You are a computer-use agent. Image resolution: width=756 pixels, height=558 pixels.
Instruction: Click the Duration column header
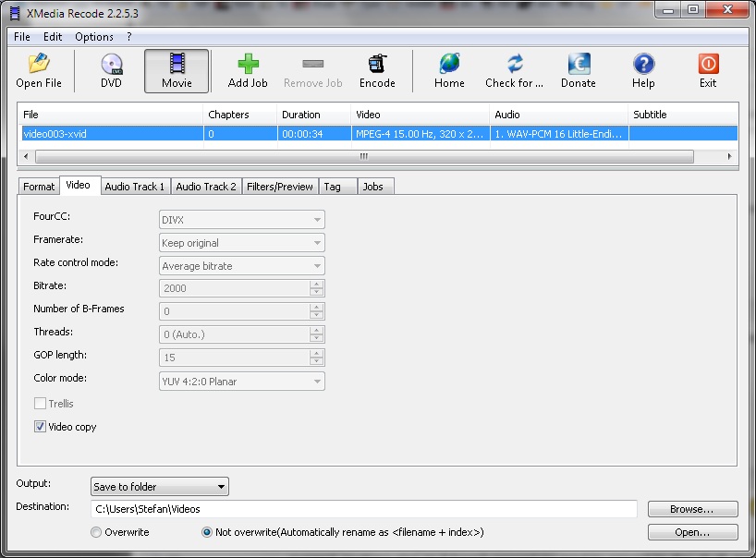[314, 115]
